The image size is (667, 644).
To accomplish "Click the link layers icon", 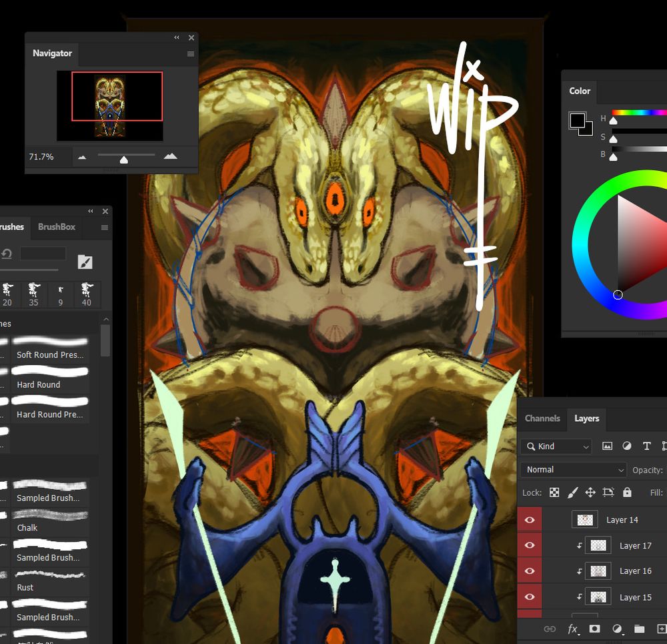I will click(x=550, y=629).
